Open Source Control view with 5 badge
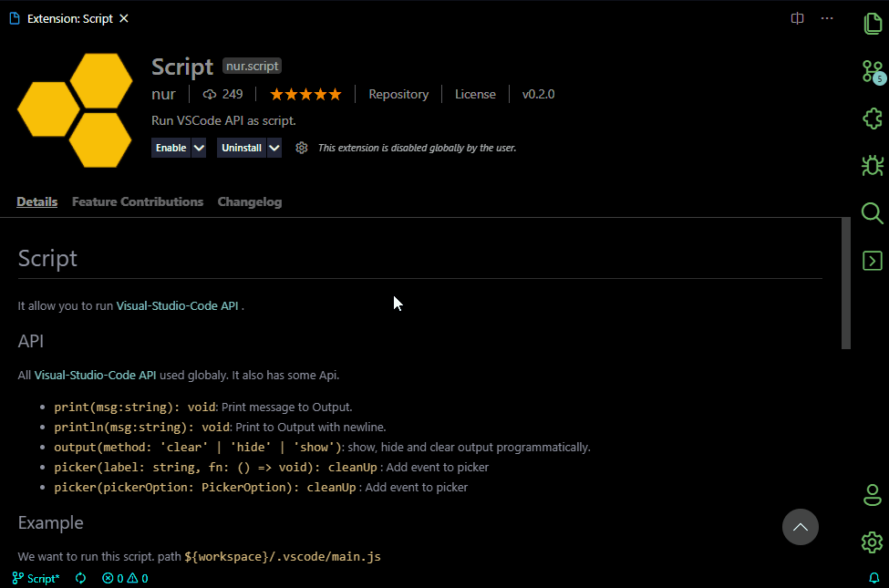Image resolution: width=889 pixels, height=588 pixels. 873,72
